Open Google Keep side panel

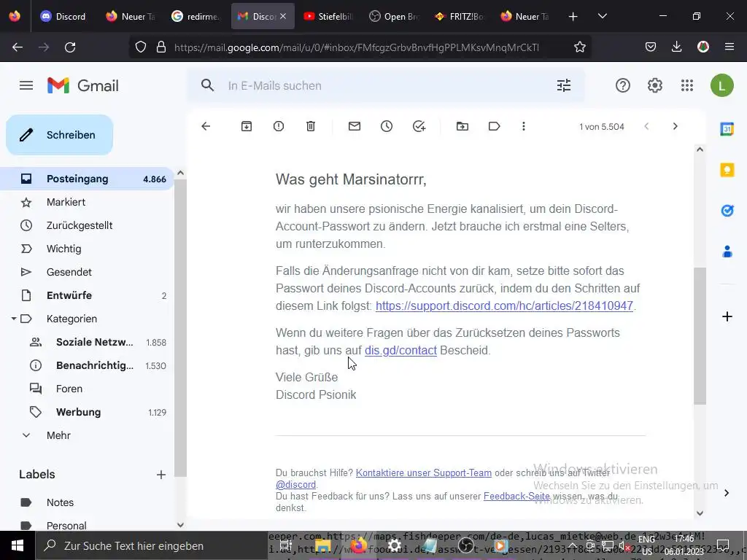[727, 169]
